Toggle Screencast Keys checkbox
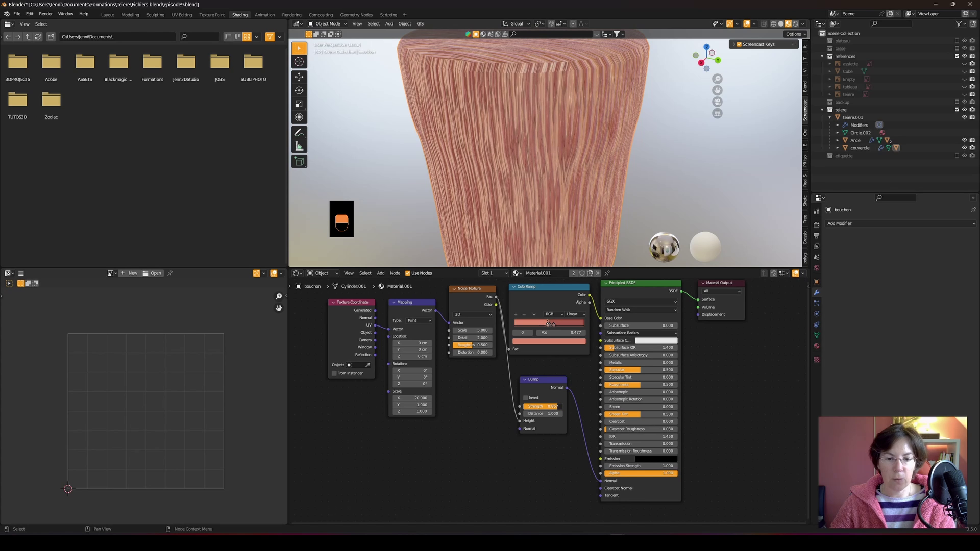 point(739,44)
